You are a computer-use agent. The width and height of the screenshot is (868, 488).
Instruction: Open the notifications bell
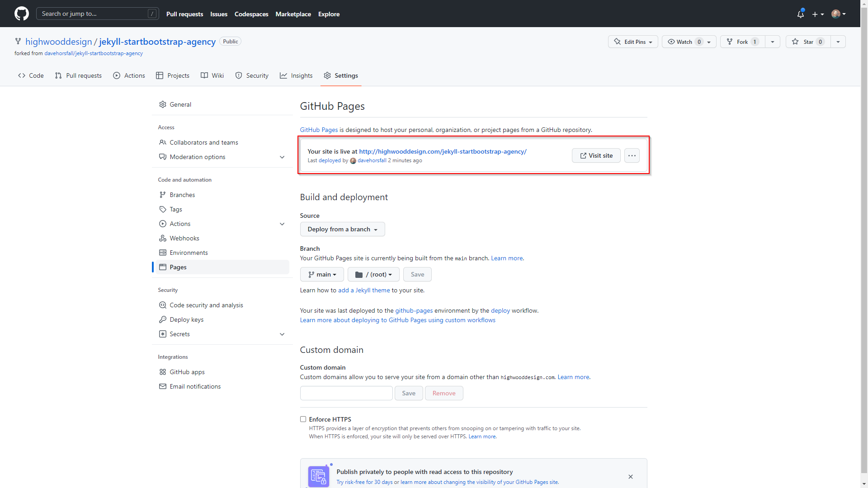click(800, 14)
